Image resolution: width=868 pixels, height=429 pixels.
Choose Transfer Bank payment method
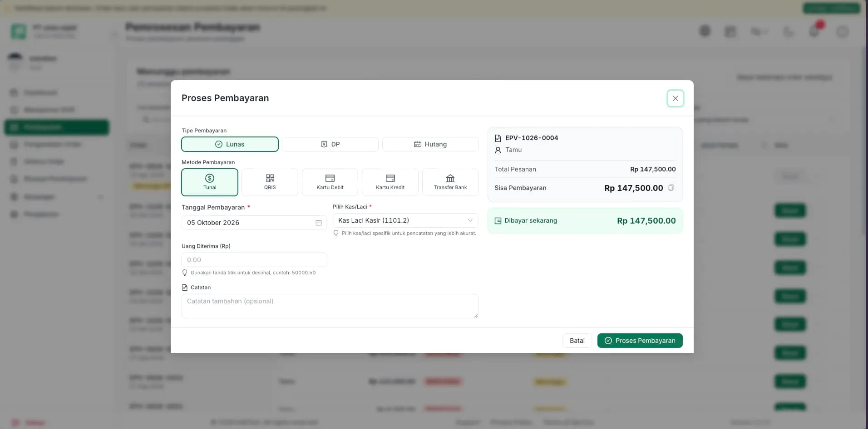pyautogui.click(x=450, y=182)
